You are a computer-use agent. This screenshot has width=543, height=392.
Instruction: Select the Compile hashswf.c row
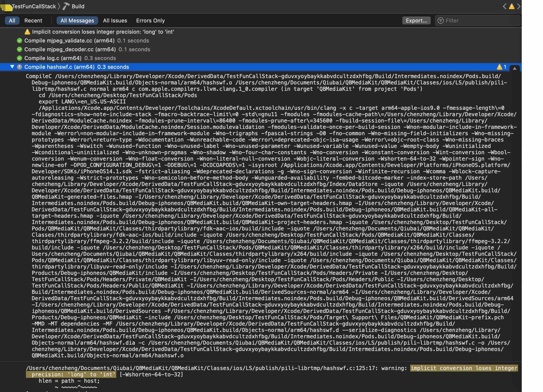261,67
